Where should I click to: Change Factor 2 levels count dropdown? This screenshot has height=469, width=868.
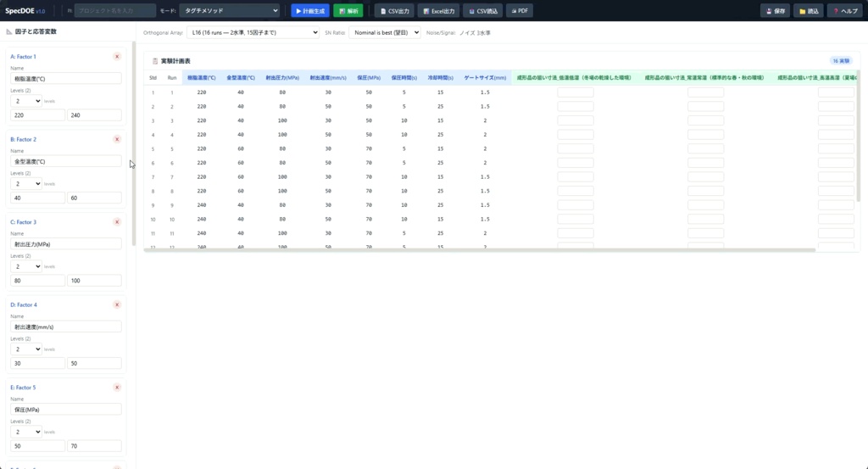click(x=26, y=184)
